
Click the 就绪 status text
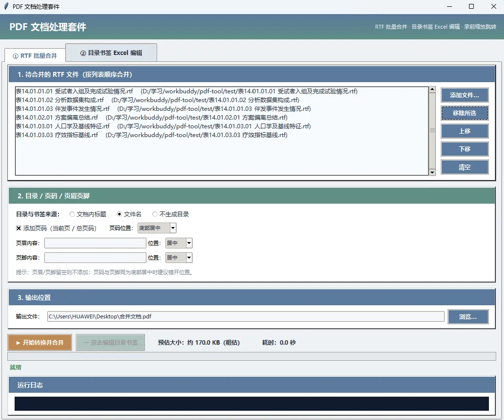(16, 367)
